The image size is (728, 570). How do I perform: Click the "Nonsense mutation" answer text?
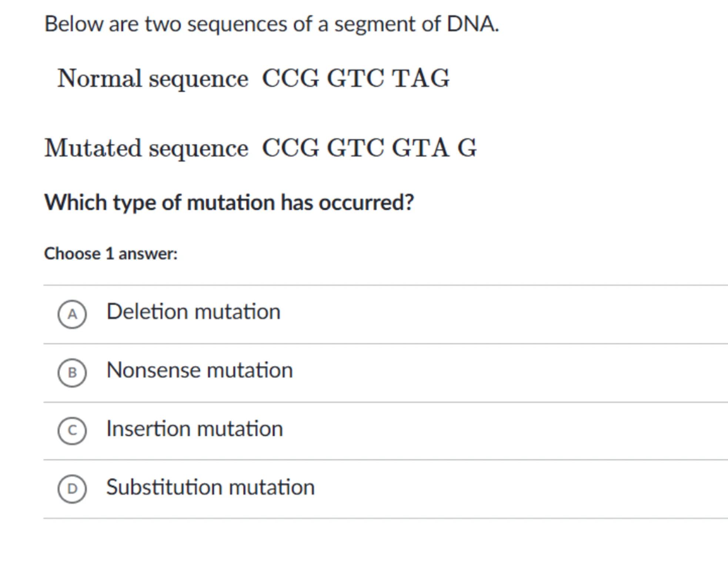[x=200, y=370]
